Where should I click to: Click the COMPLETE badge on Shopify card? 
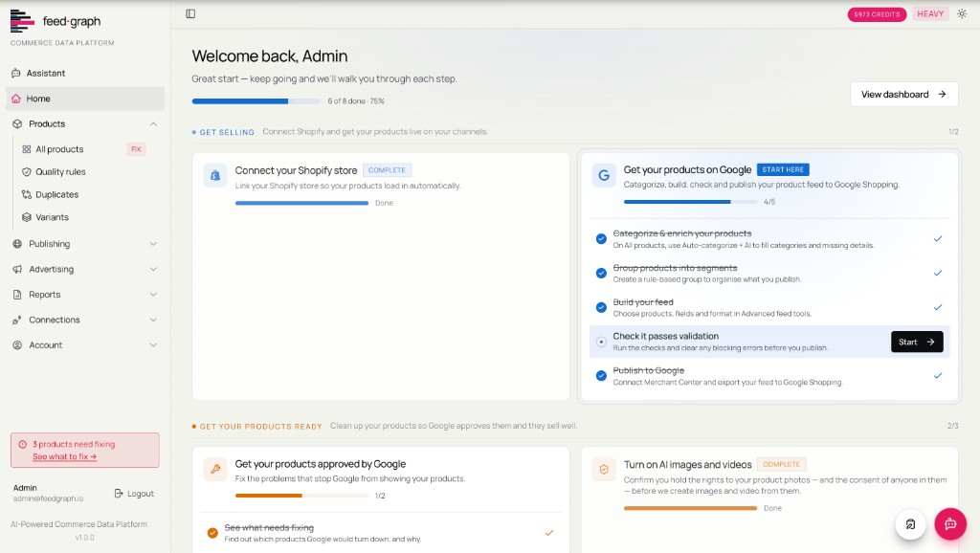point(387,170)
